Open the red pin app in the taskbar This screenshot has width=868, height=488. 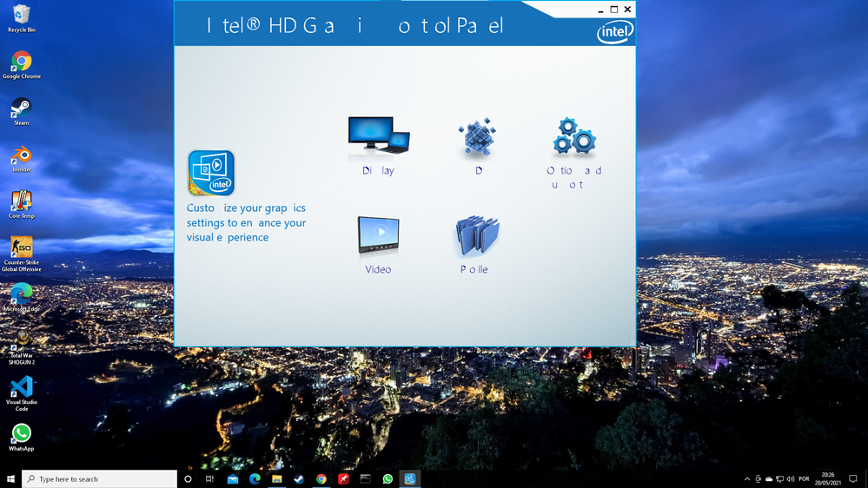point(343,478)
